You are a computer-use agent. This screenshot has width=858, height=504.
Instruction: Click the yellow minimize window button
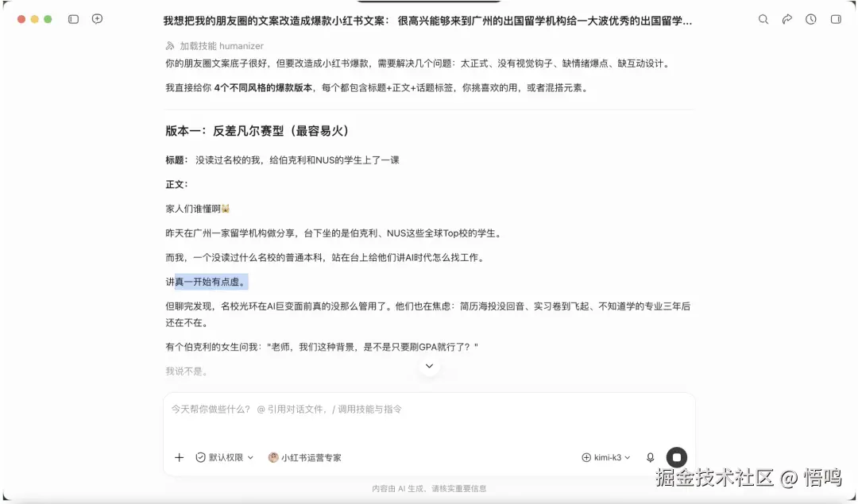(x=34, y=19)
